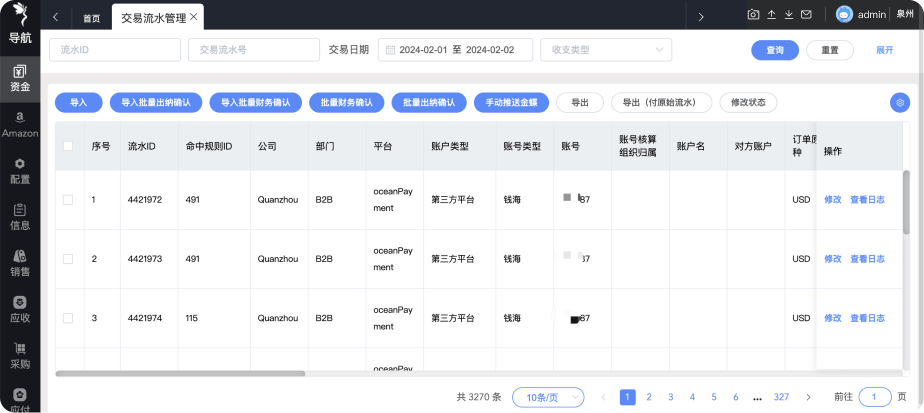This screenshot has height=413, width=924.
Task: Close the 交易流水管理 tab
Action: pos(194,17)
